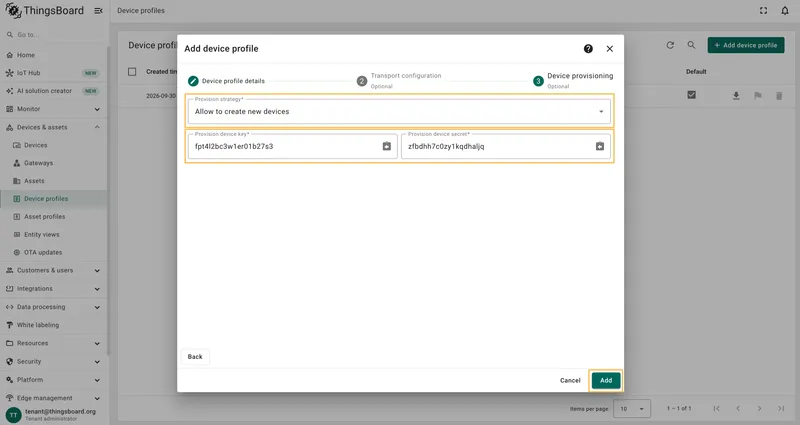The image size is (800, 425).
Task: Expand Security menu
Action: 54,362
